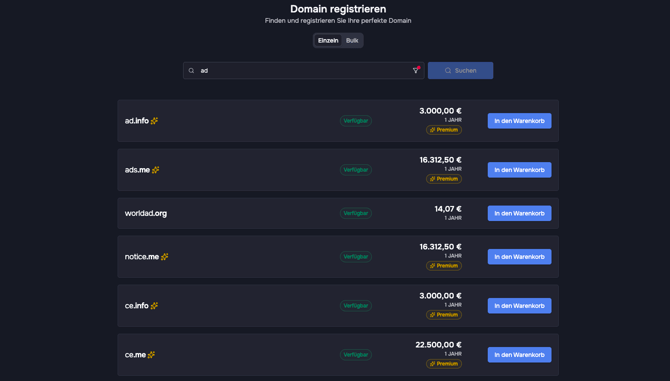Click the price 3.000,00 € for ce.info
This screenshot has width=670, height=381.
tap(441, 296)
